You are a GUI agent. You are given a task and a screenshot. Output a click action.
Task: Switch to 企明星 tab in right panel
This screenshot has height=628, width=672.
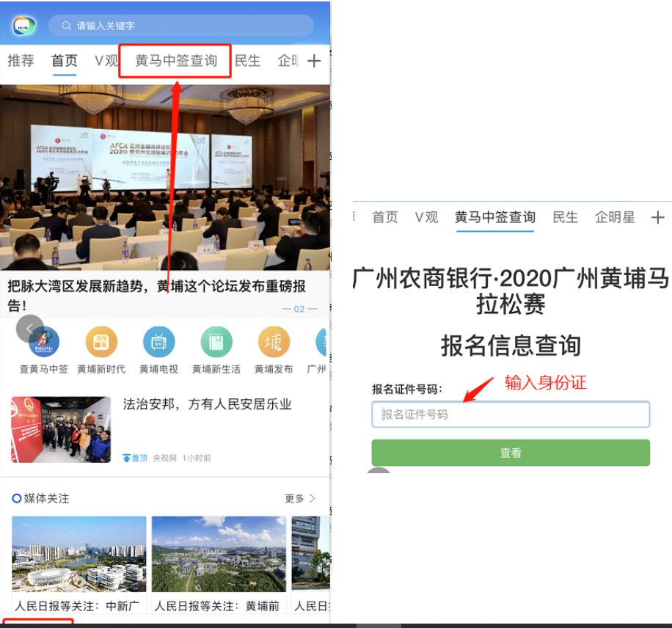click(615, 217)
